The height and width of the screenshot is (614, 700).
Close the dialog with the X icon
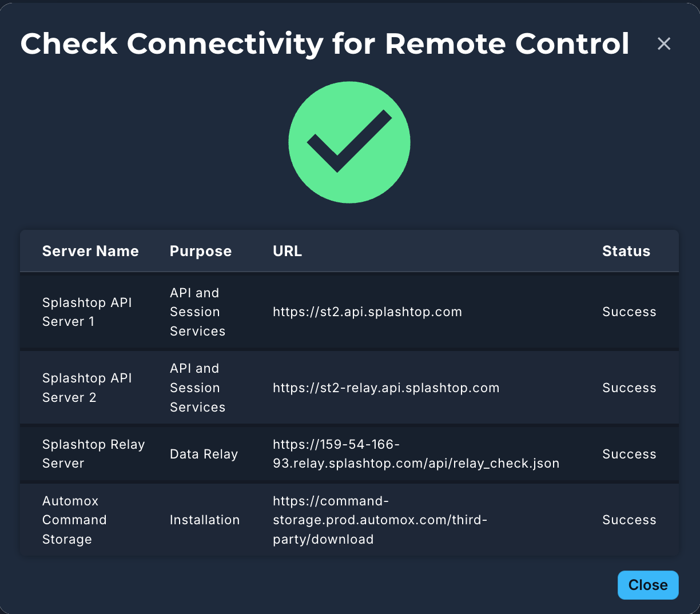tap(664, 43)
